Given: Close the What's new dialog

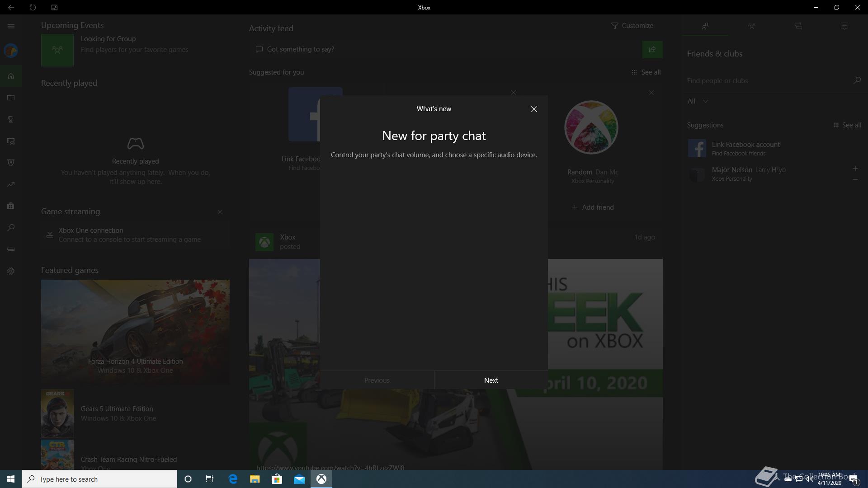Looking at the screenshot, I should pos(534,109).
